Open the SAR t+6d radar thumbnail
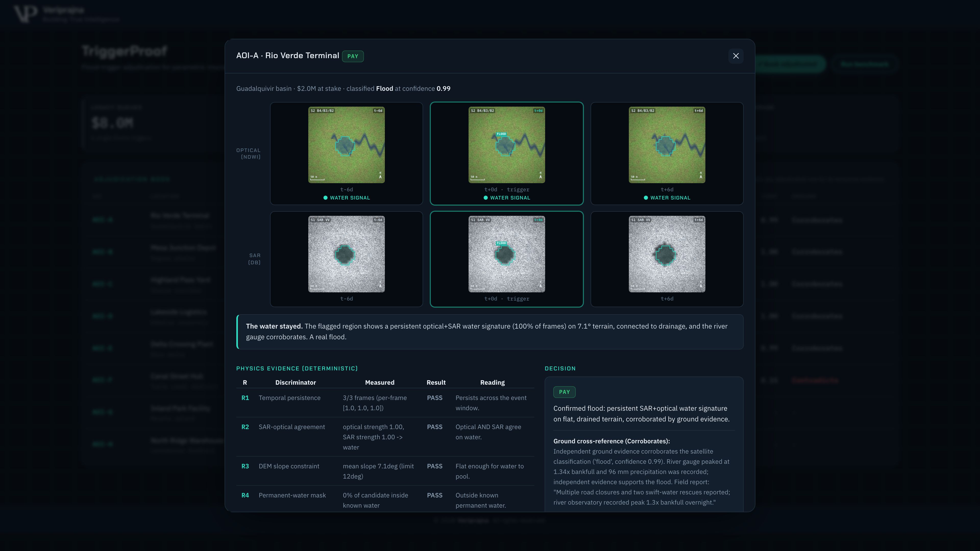980x551 pixels. [667, 254]
